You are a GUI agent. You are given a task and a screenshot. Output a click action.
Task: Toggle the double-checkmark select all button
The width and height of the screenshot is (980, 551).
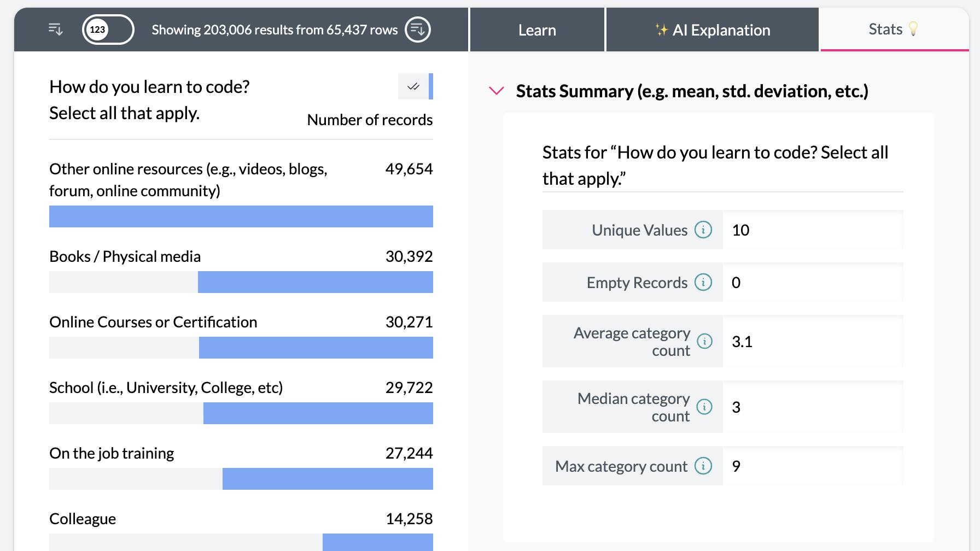[x=413, y=86]
